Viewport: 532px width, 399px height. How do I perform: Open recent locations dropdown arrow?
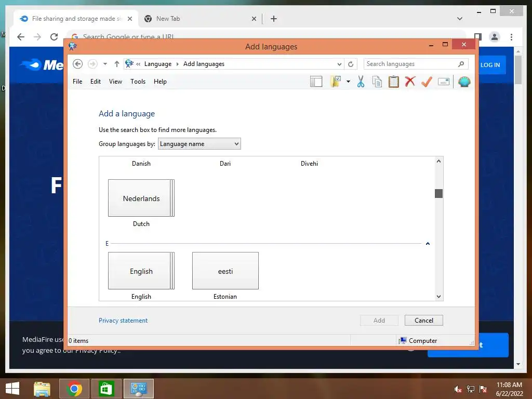(105, 64)
